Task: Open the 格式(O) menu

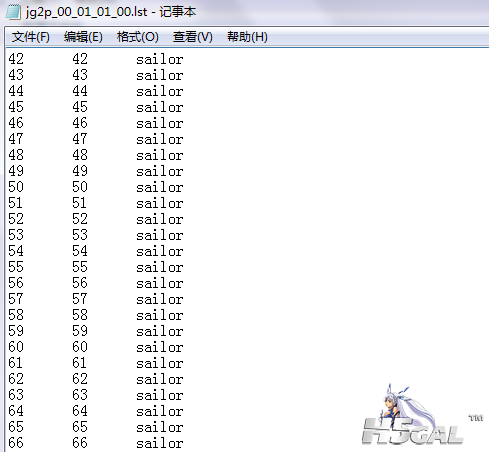Action: [x=138, y=37]
